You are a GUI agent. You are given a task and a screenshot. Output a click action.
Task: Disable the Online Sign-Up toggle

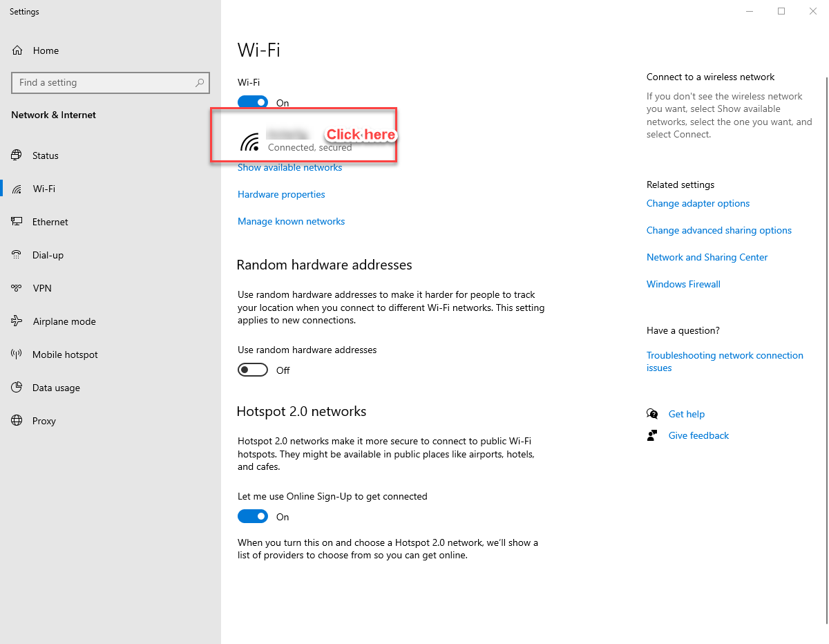pos(253,516)
